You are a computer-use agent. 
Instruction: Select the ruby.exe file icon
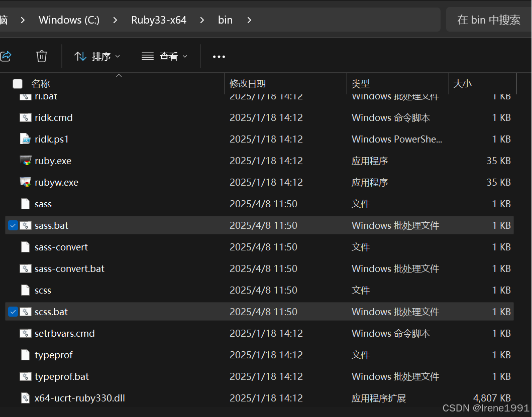coord(26,161)
